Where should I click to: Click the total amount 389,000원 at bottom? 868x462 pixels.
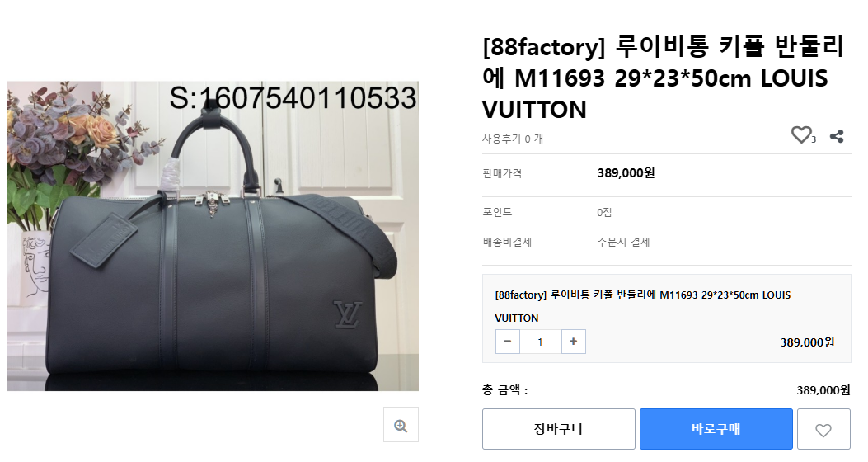[823, 390]
